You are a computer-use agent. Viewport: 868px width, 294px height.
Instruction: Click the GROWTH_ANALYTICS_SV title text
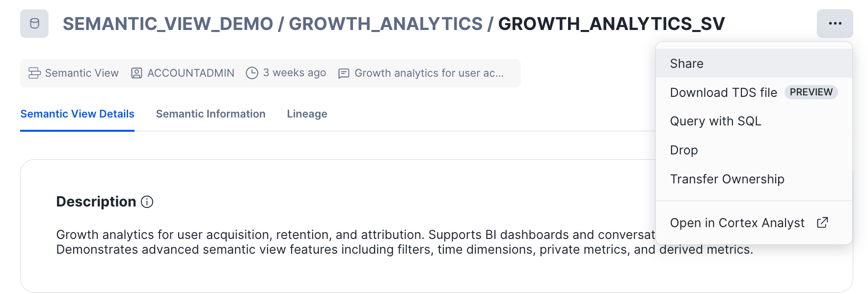coord(611,24)
